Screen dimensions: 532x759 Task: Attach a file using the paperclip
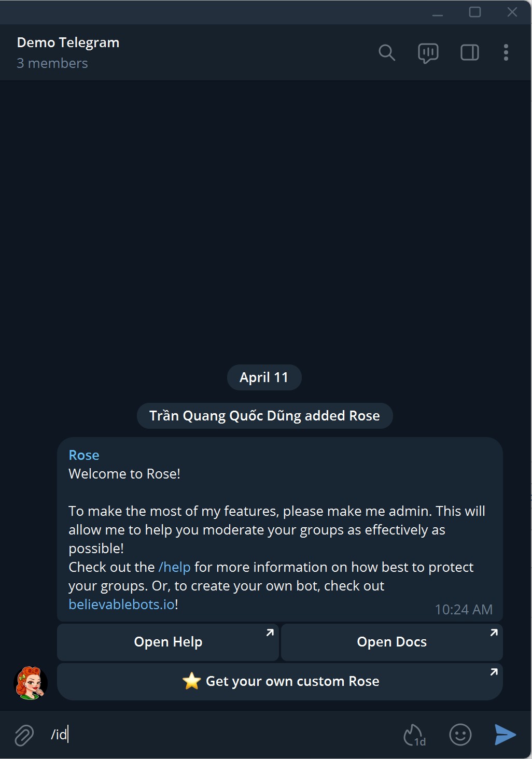click(23, 735)
